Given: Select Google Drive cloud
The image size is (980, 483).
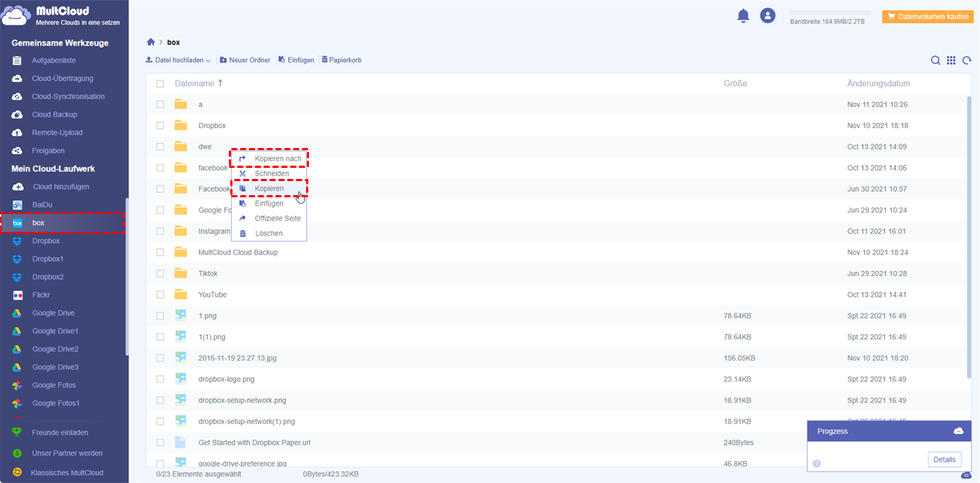Looking at the screenshot, I should (x=53, y=313).
